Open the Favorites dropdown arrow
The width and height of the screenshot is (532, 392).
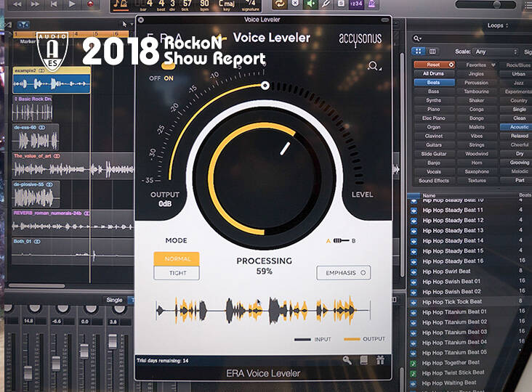point(493,65)
